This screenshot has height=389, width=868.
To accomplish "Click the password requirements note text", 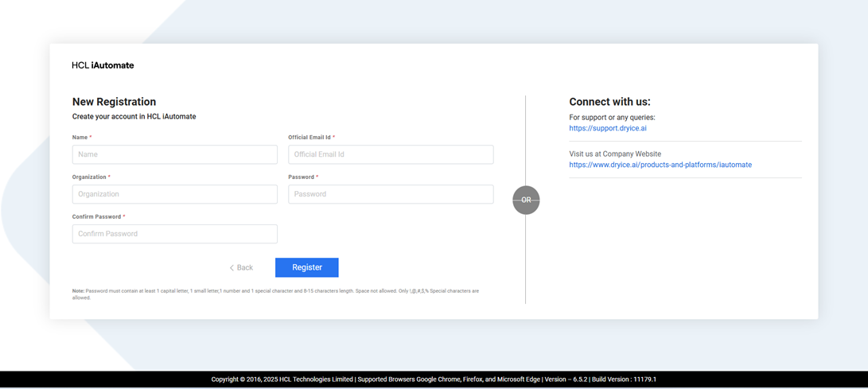I will [275, 294].
